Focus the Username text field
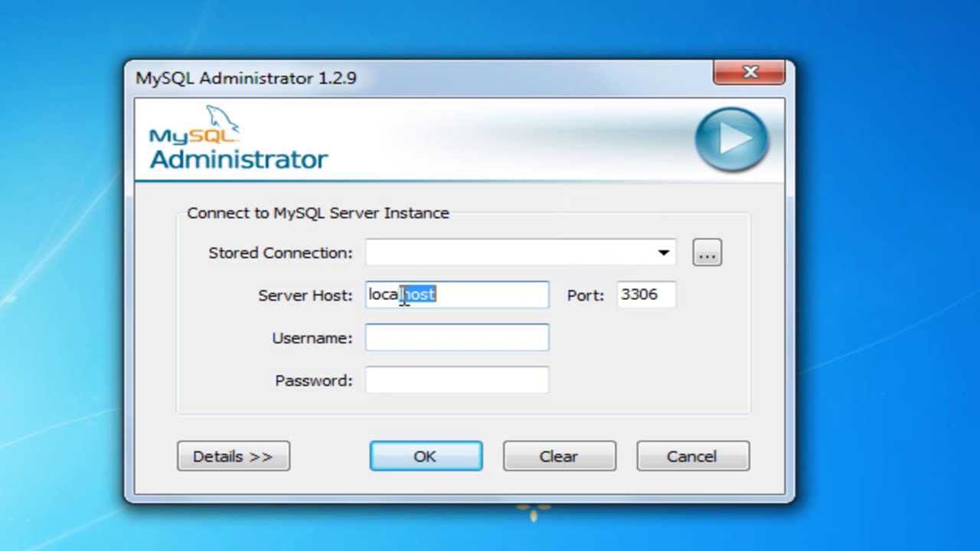The height and width of the screenshot is (551, 980). [x=457, y=337]
